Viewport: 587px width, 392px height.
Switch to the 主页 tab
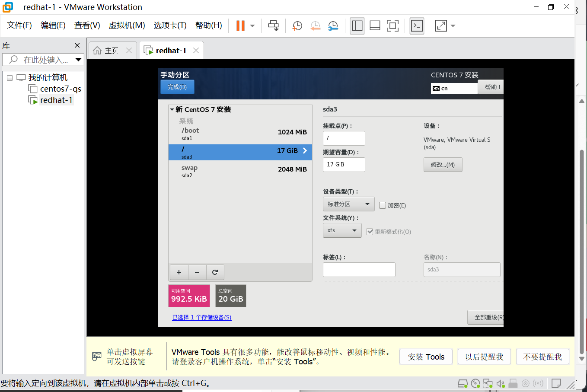click(112, 51)
